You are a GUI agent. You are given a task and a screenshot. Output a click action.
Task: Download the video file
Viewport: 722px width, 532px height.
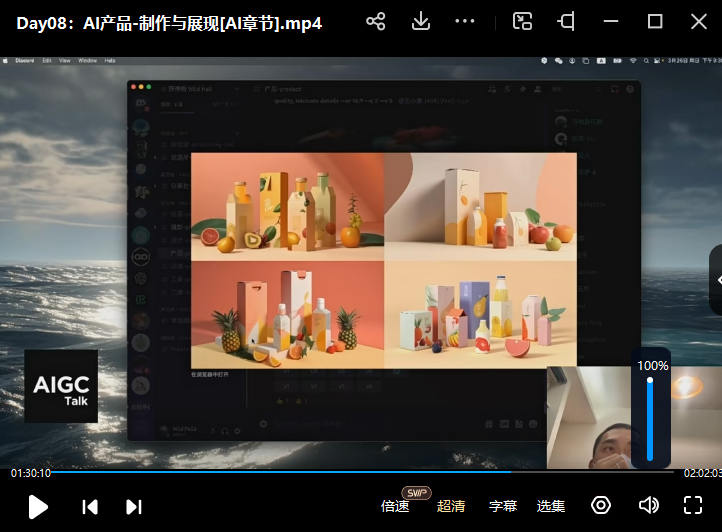click(x=421, y=22)
